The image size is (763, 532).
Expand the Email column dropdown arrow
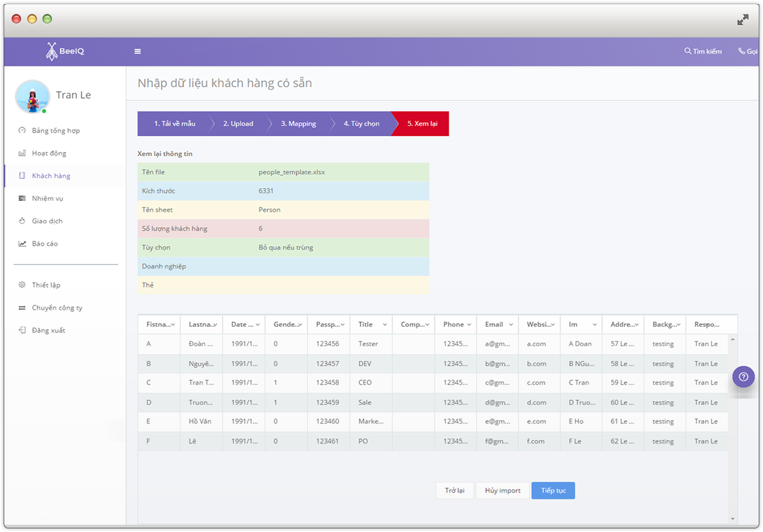pos(511,325)
